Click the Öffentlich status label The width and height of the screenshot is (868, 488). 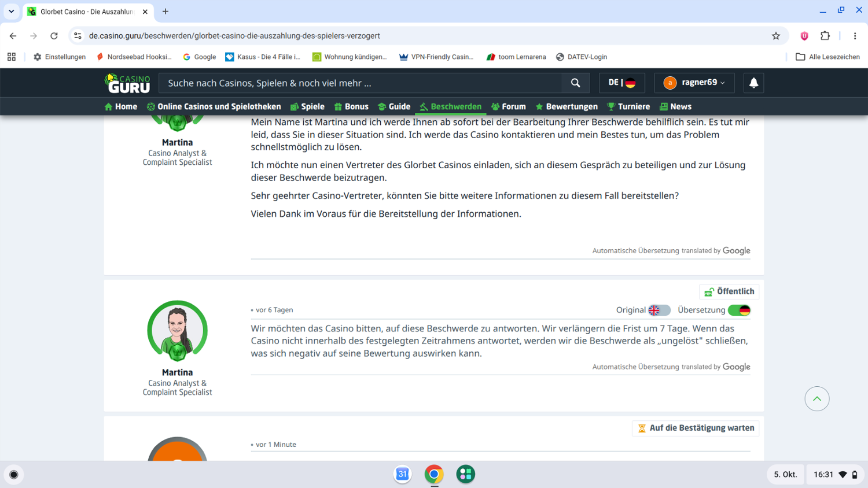(729, 291)
